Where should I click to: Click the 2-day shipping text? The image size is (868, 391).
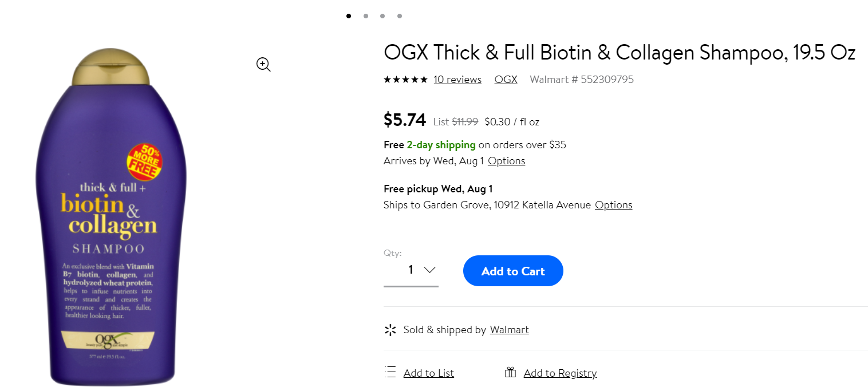(x=441, y=145)
